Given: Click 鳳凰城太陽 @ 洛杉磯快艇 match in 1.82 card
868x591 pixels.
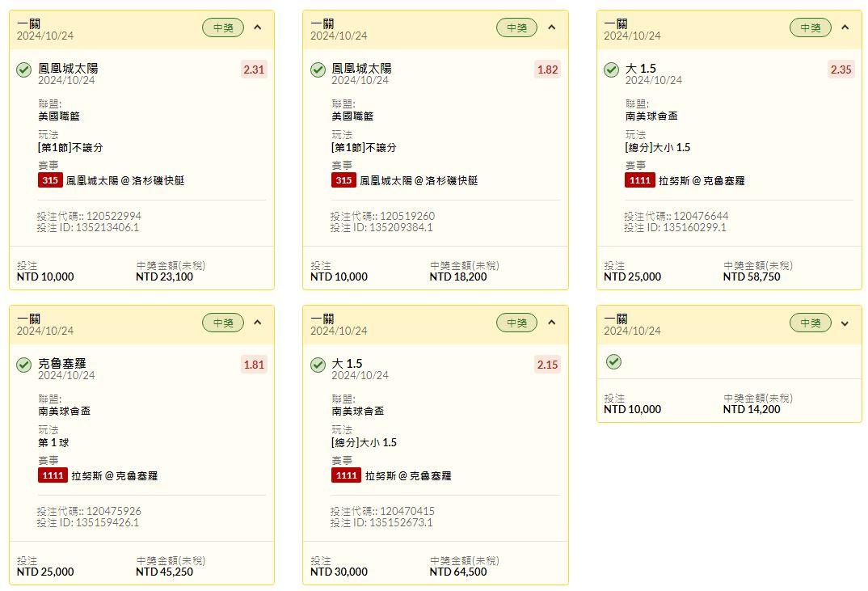Looking at the screenshot, I should coord(419,180).
